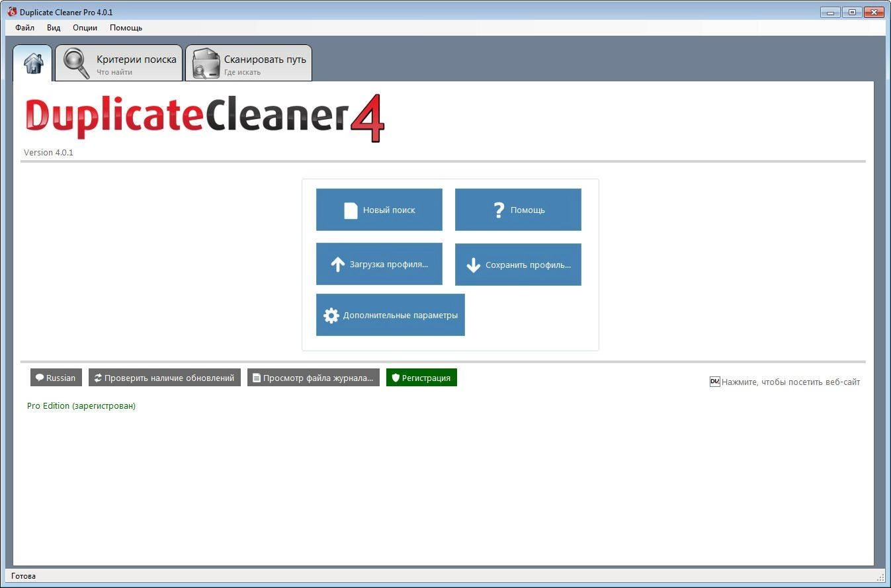Viewport: 891px width, 588px height.
Task: Click the log file page icon
Action: pyautogui.click(x=257, y=378)
